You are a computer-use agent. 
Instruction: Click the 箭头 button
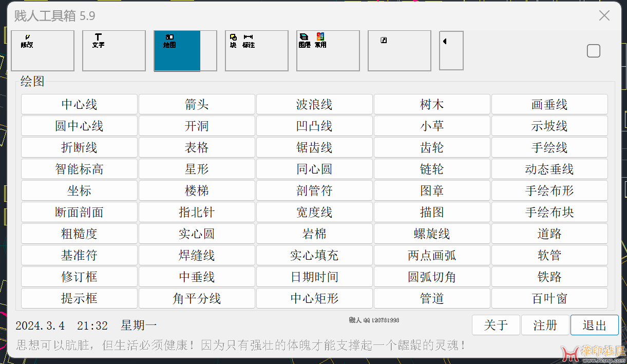point(197,104)
